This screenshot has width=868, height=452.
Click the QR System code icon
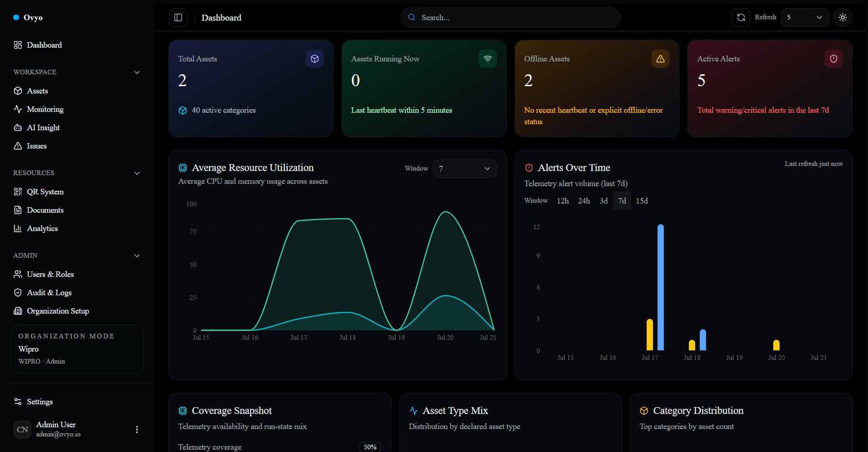click(x=18, y=192)
